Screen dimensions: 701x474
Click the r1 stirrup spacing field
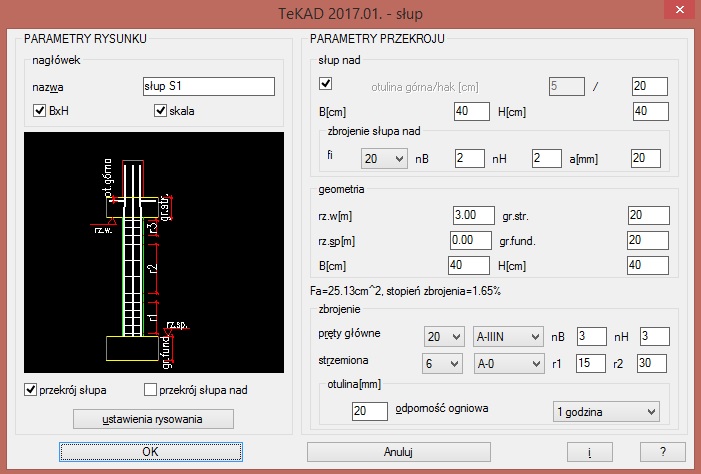(x=591, y=364)
